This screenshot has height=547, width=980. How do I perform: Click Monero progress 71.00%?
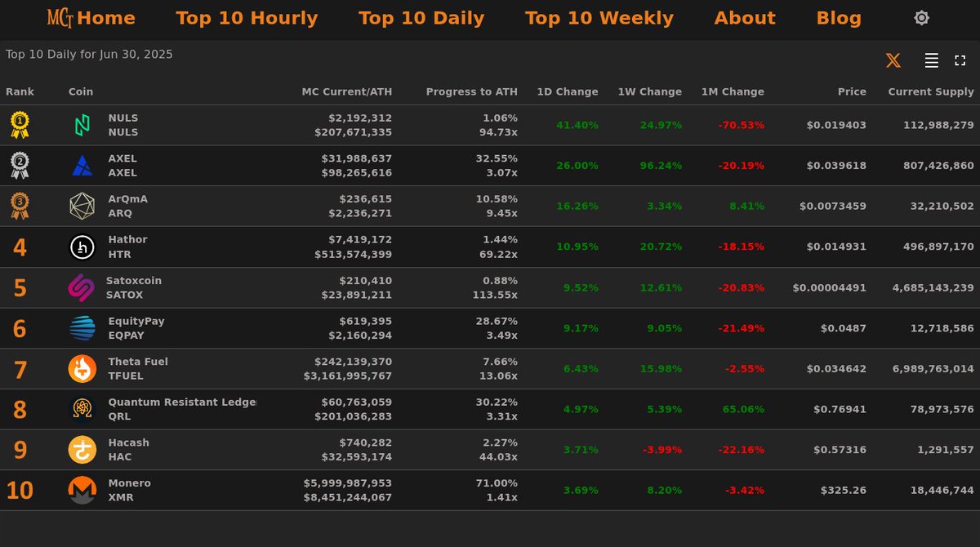coord(497,483)
